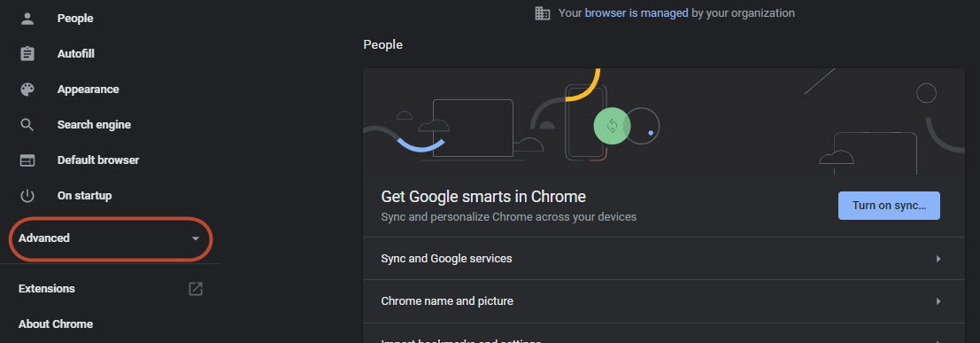Open the Autofill settings section
This screenshot has width=980, height=343.
point(75,54)
